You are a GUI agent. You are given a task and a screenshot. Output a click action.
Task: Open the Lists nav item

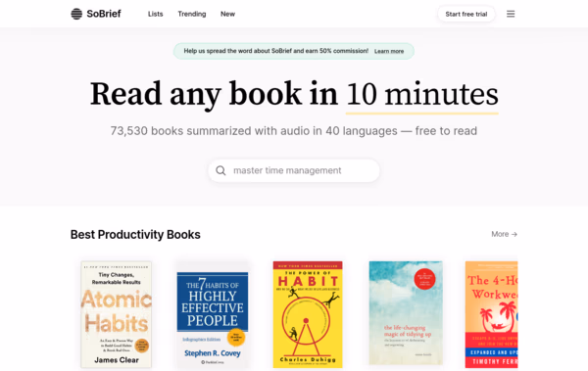[155, 14]
